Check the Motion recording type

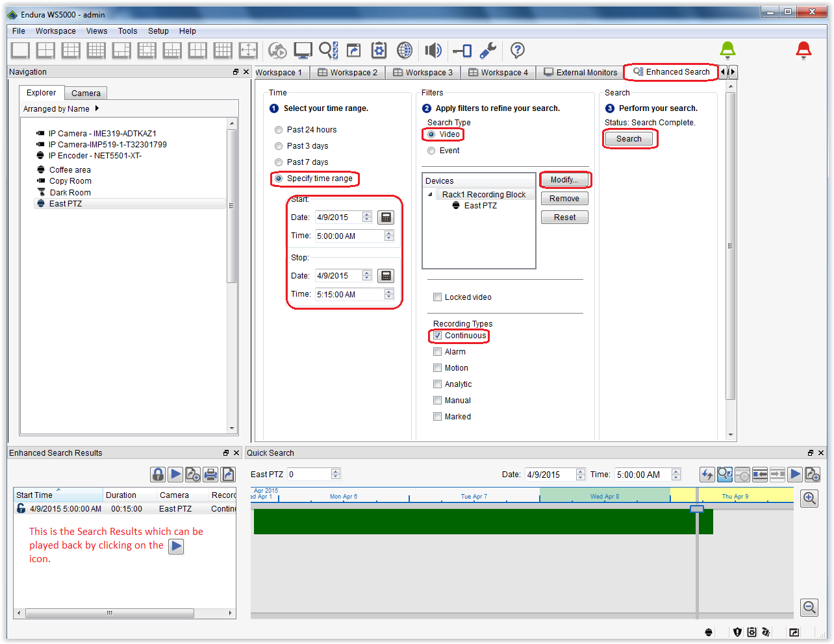438,367
